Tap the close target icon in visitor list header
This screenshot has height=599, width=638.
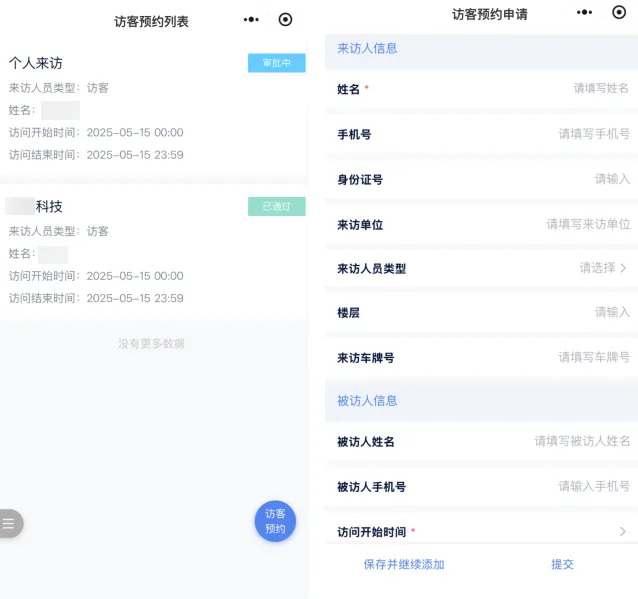(286, 20)
